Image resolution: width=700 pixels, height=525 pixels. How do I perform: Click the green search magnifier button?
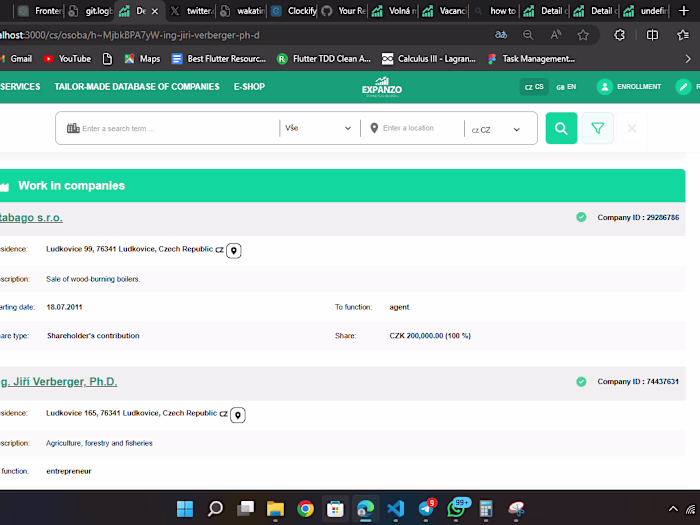click(x=561, y=129)
